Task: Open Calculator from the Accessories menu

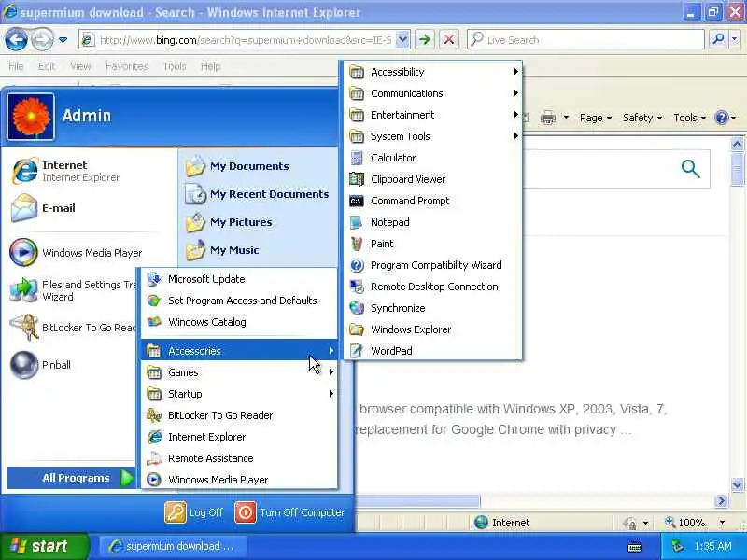Action: [x=432, y=158]
